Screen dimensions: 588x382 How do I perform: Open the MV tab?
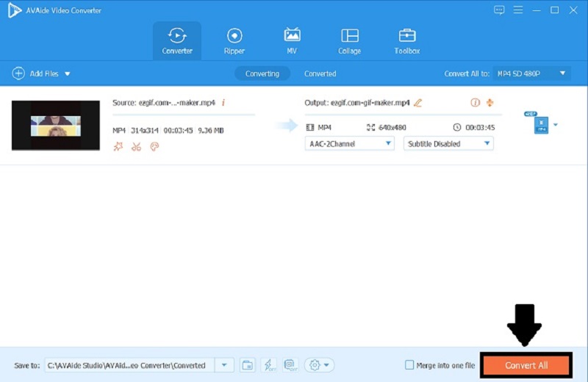(x=292, y=41)
